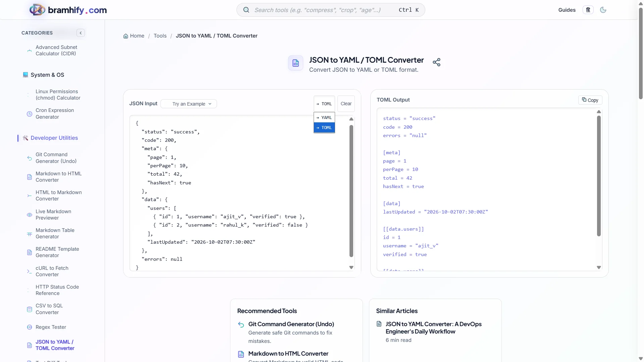
Task: Click the share icon beside the title
Action: click(x=436, y=62)
